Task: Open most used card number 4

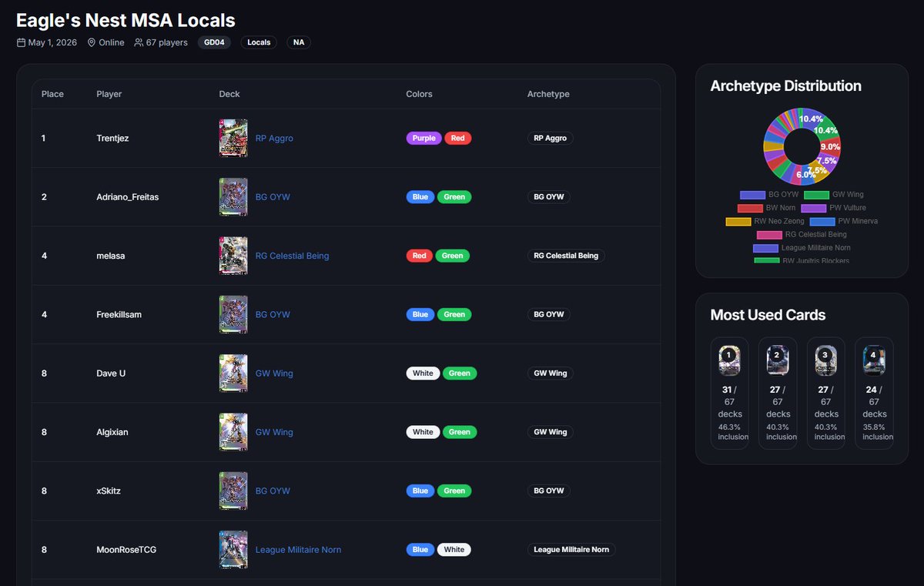Action: tap(874, 393)
